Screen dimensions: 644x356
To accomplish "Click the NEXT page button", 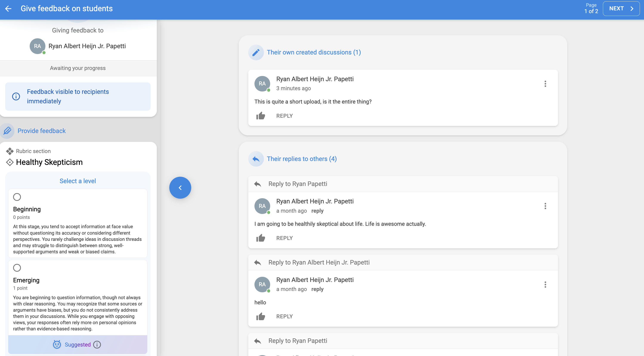I will (621, 9).
